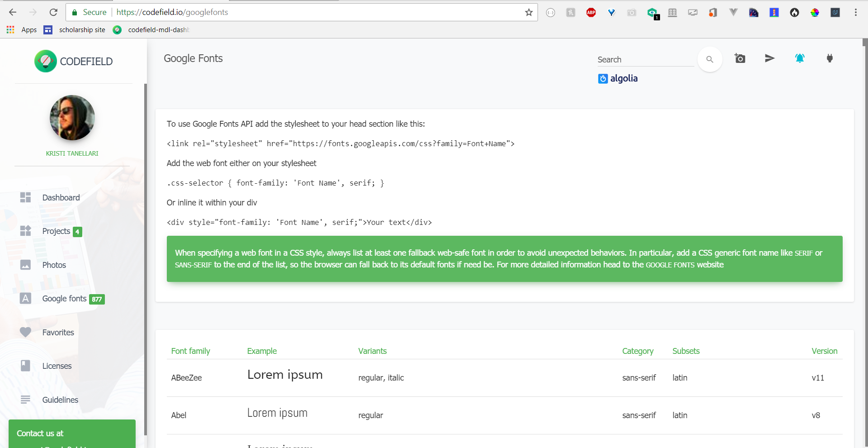Focus the Search input field

point(646,60)
